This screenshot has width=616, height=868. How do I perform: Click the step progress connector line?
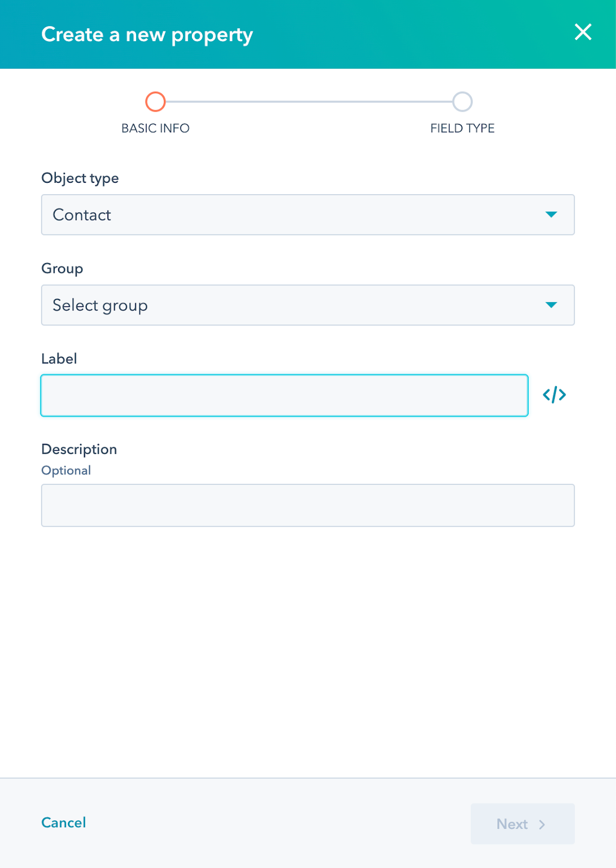click(309, 101)
